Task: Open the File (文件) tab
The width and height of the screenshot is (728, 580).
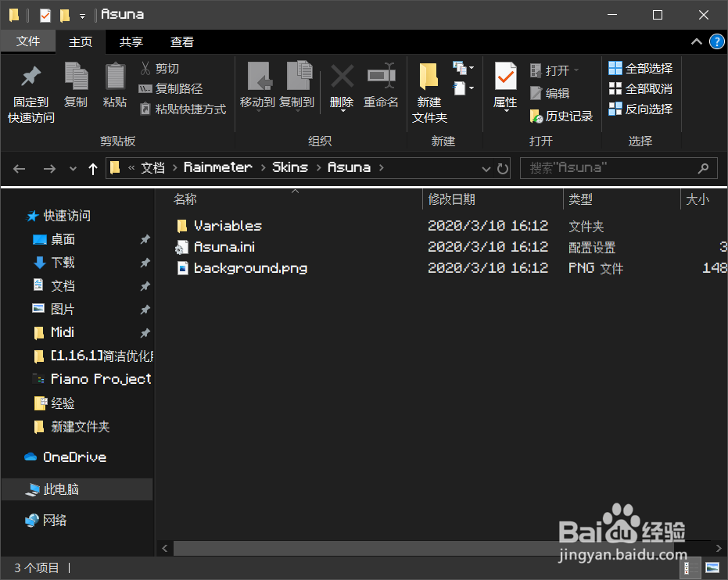Action: 28,41
